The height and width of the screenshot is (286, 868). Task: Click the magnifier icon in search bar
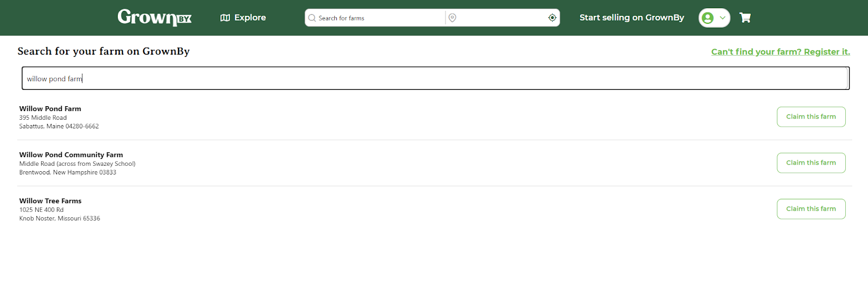[x=312, y=18]
